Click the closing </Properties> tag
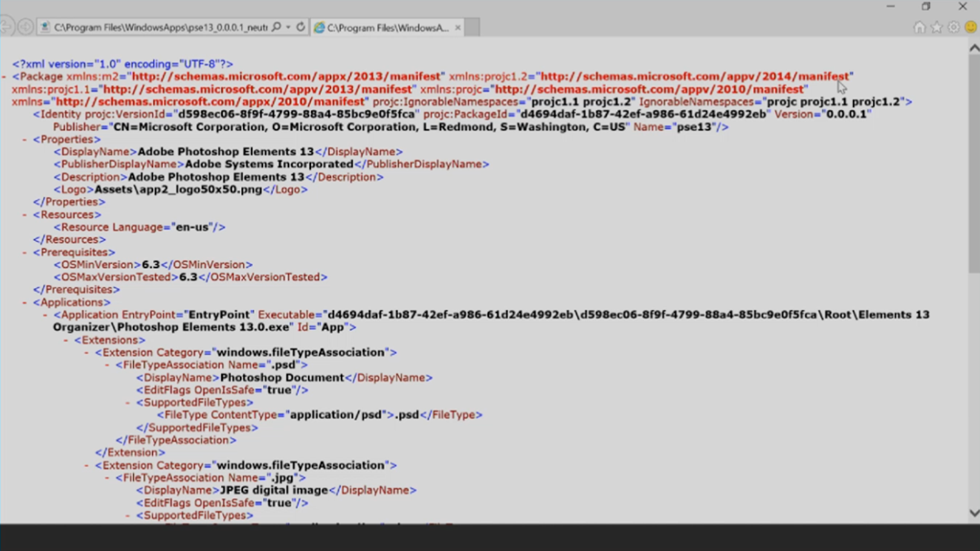The height and width of the screenshot is (551, 980). (x=69, y=202)
